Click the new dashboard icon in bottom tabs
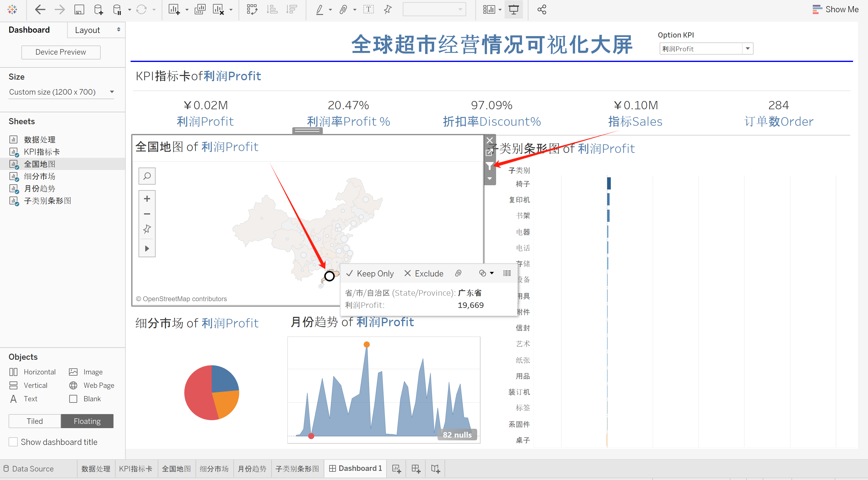Viewport: 868px width, 480px height. [416, 468]
